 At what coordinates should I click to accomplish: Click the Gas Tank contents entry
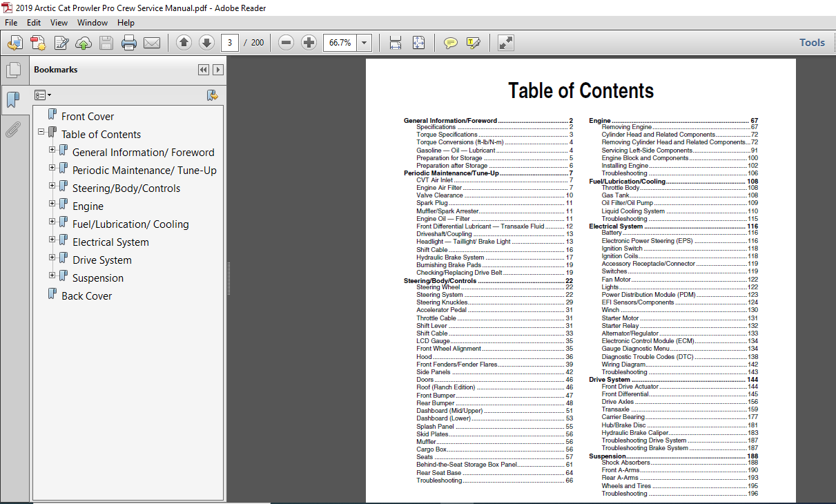click(679, 195)
